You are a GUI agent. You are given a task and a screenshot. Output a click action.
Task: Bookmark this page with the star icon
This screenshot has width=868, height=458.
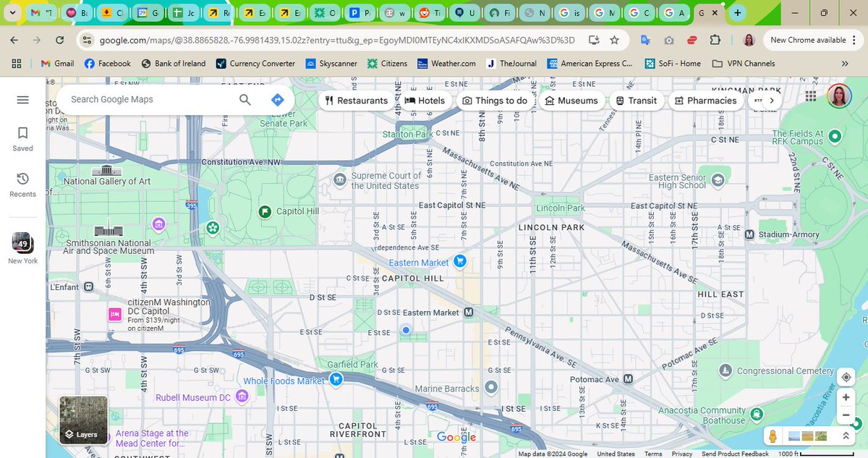(614, 40)
